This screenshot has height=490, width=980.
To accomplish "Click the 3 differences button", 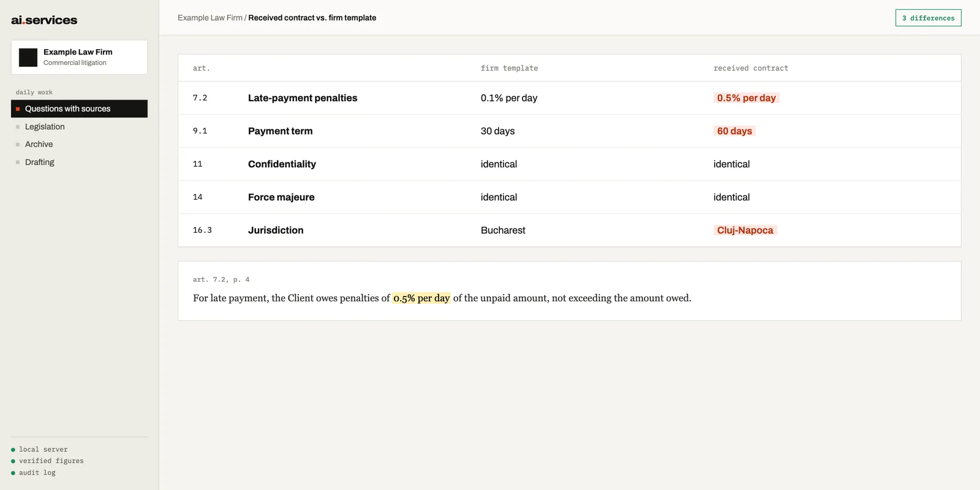I will [x=928, y=18].
